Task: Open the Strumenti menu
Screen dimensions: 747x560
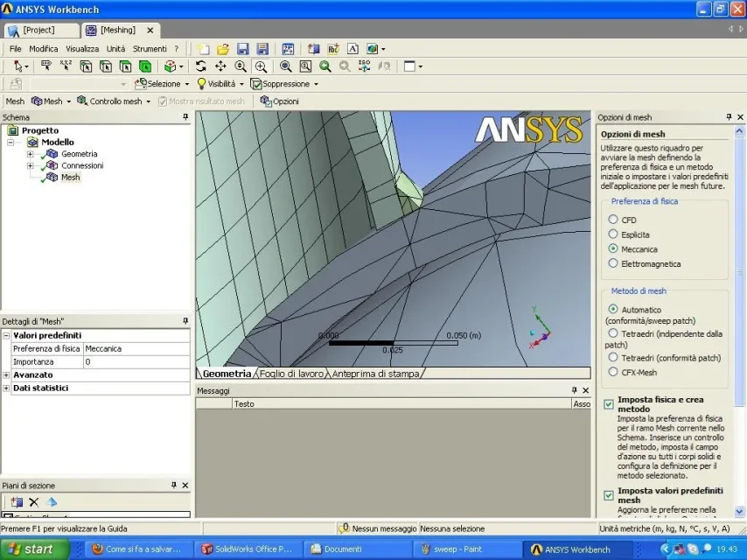Action: coord(150,49)
